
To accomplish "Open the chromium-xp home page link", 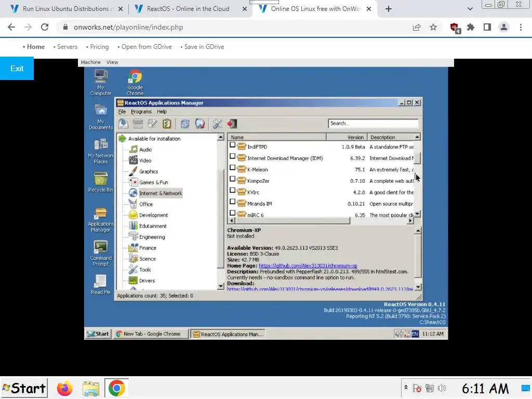I will 308,266.
